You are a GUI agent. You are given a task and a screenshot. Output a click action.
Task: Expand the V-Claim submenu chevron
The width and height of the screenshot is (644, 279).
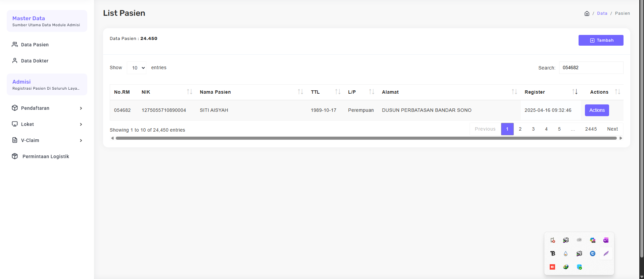pos(81,140)
